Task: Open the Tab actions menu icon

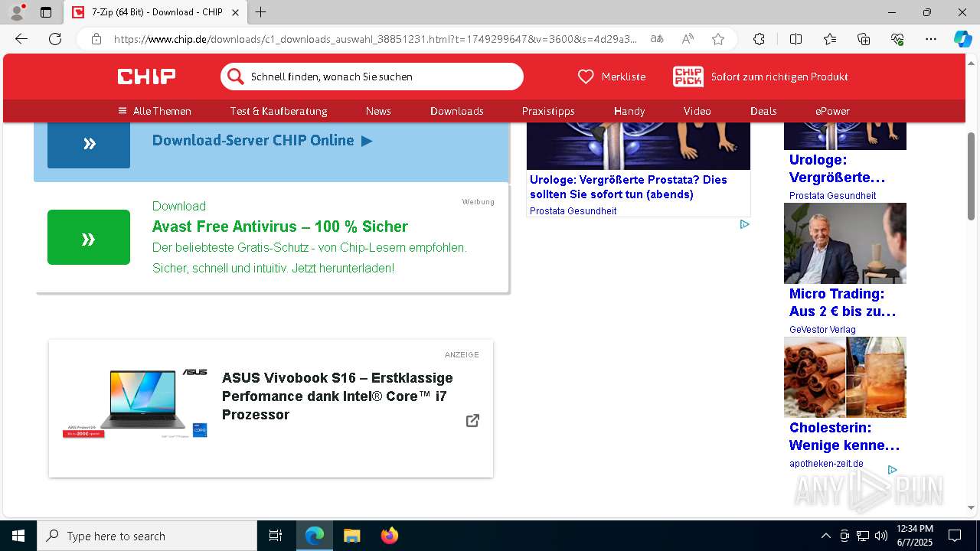Action: (46, 12)
